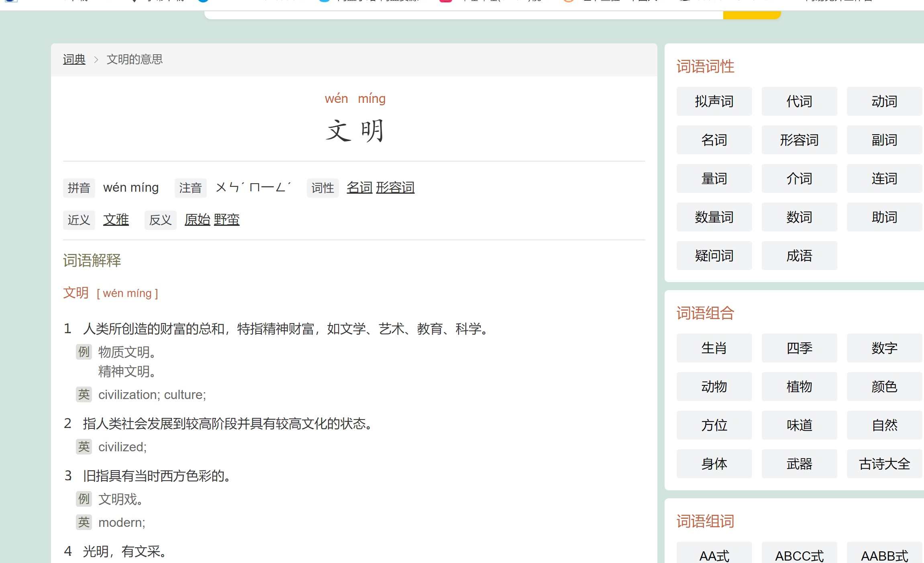Click the yellow search button
The image size is (924, 563).
[x=752, y=15]
